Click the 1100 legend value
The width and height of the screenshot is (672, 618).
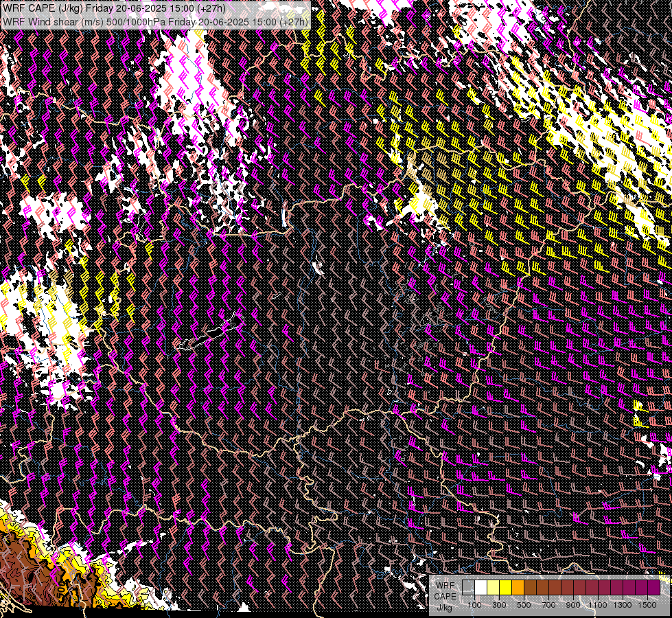pos(598,605)
